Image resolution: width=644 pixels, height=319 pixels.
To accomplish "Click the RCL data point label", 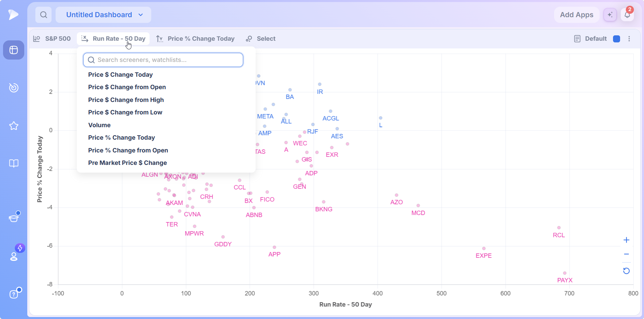I will tap(559, 235).
